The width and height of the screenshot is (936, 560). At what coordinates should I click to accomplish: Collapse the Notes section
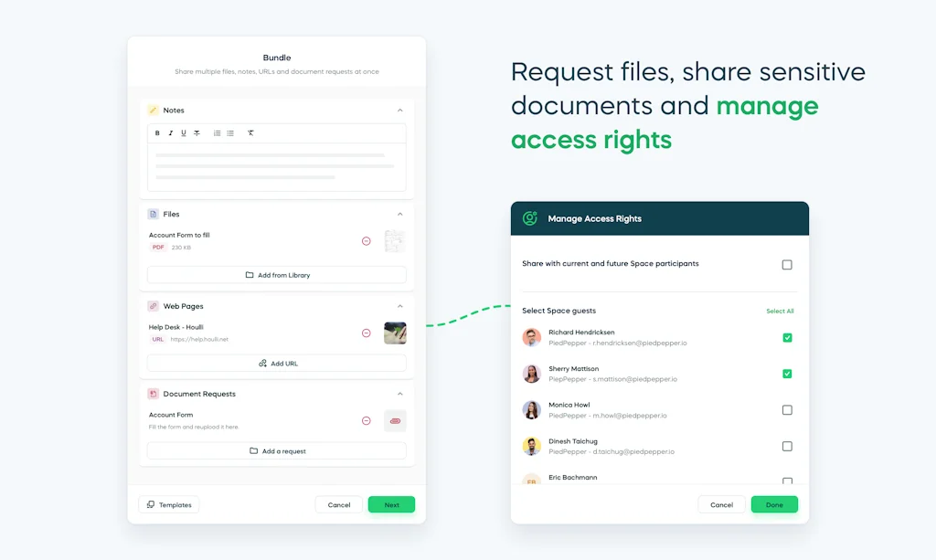[x=400, y=111]
